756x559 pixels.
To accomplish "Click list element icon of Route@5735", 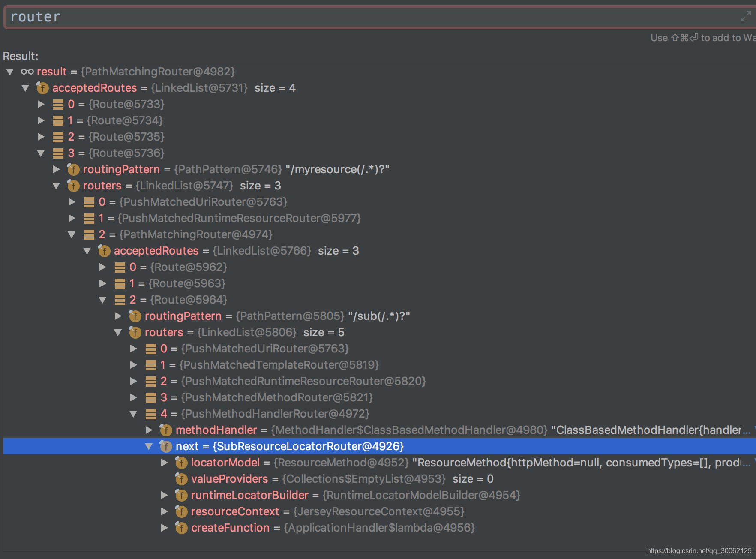I will click(x=58, y=137).
